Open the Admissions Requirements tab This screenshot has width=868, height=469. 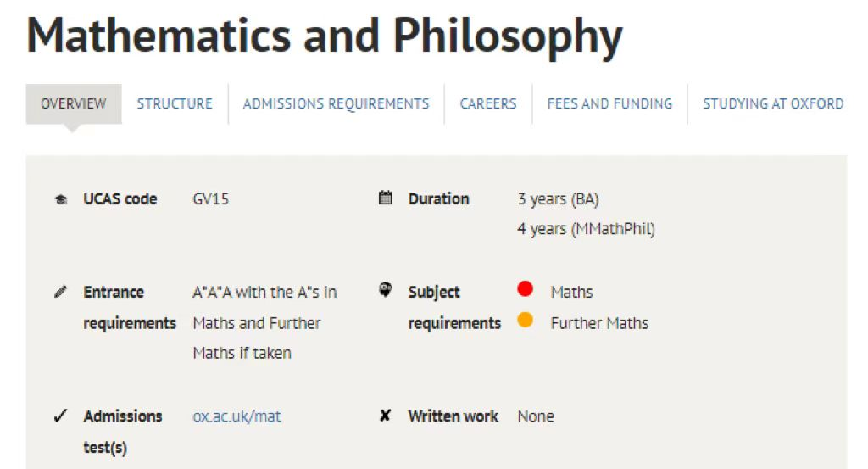click(x=336, y=104)
